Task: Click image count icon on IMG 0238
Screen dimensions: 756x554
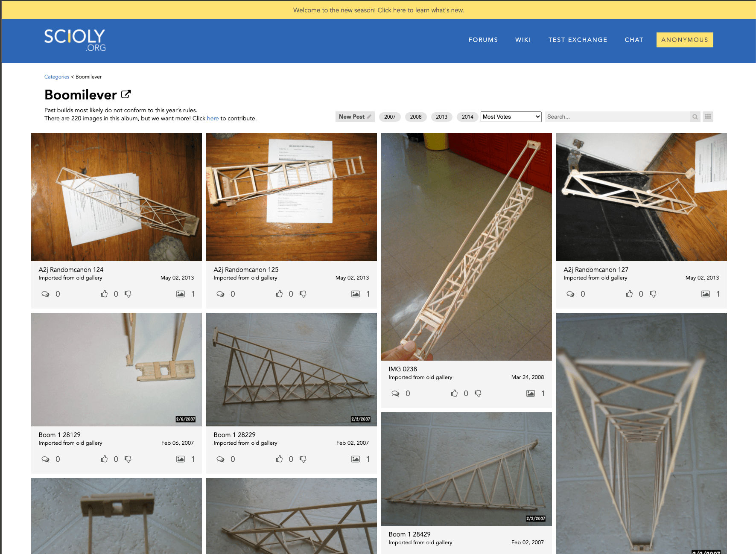Action: click(530, 393)
